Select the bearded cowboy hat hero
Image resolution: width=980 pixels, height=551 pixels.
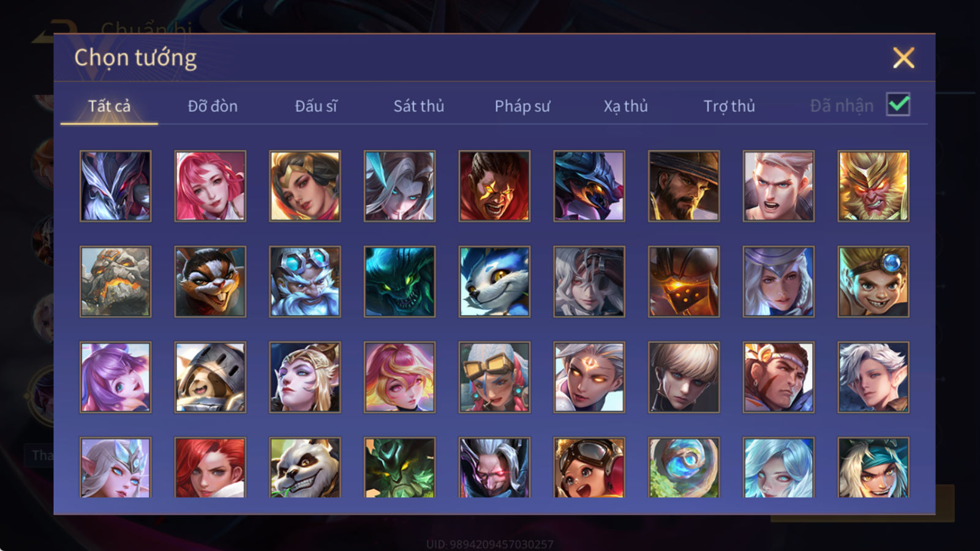tap(684, 186)
